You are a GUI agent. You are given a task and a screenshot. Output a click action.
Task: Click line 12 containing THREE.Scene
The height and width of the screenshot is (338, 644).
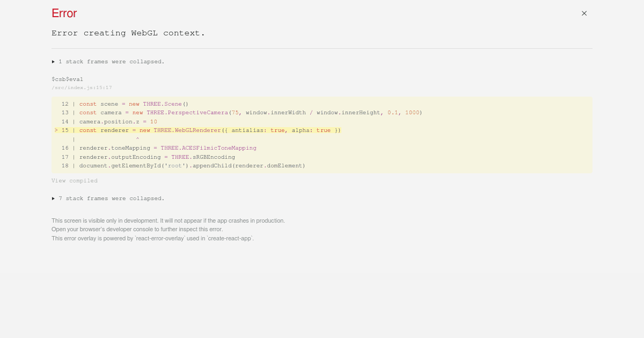pos(134,104)
